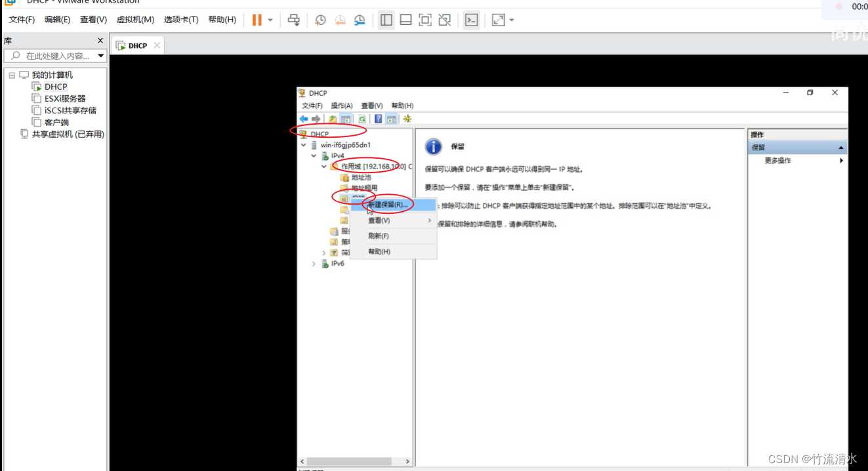Screen dimensions: 868x471
Task: Open the 选项卡(T) menu
Action: coord(181,20)
